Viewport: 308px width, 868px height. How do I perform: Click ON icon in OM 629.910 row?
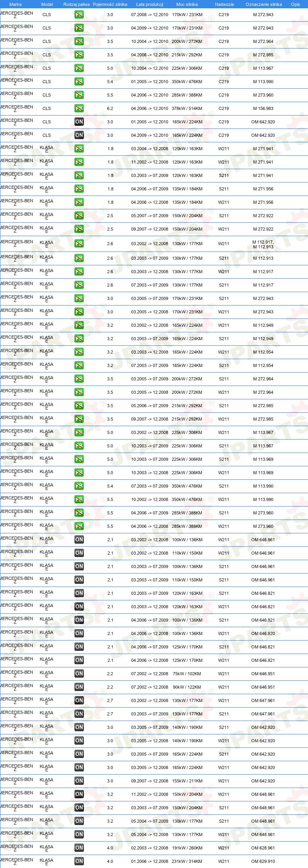click(79, 861)
